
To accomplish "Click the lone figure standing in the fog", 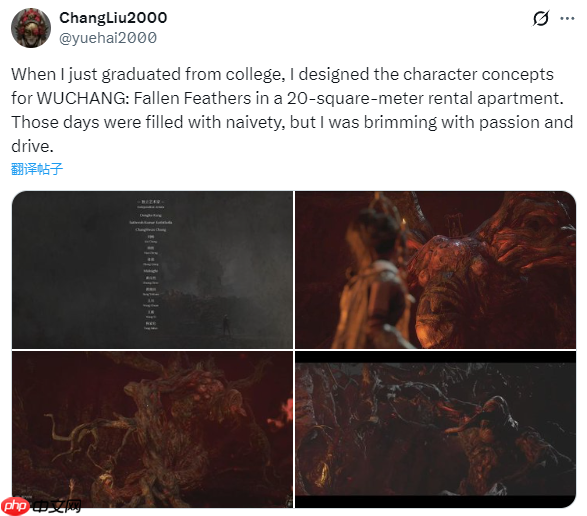I will click(x=226, y=325).
